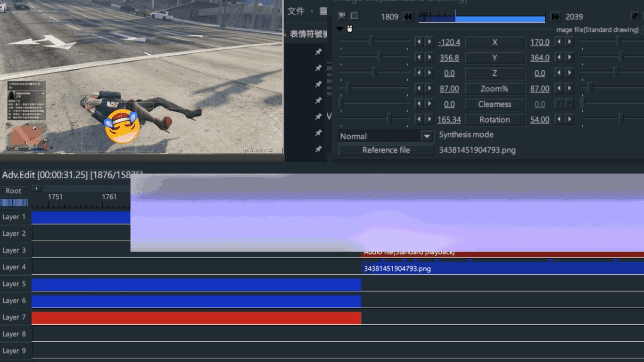This screenshot has width=644, height=362.
Task: Decrease the right Zoom% value with arrow
Action: [559, 89]
